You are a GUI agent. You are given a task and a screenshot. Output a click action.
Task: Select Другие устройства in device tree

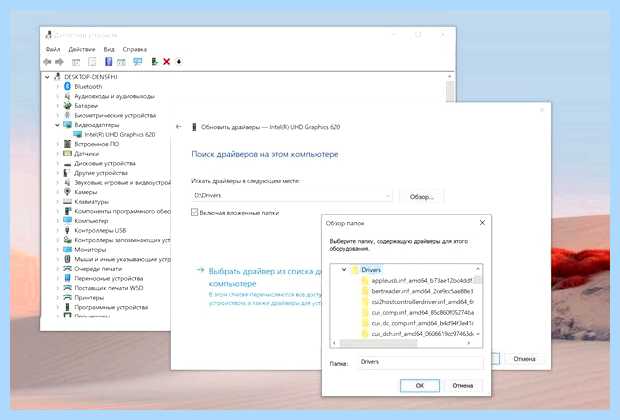[x=101, y=173]
